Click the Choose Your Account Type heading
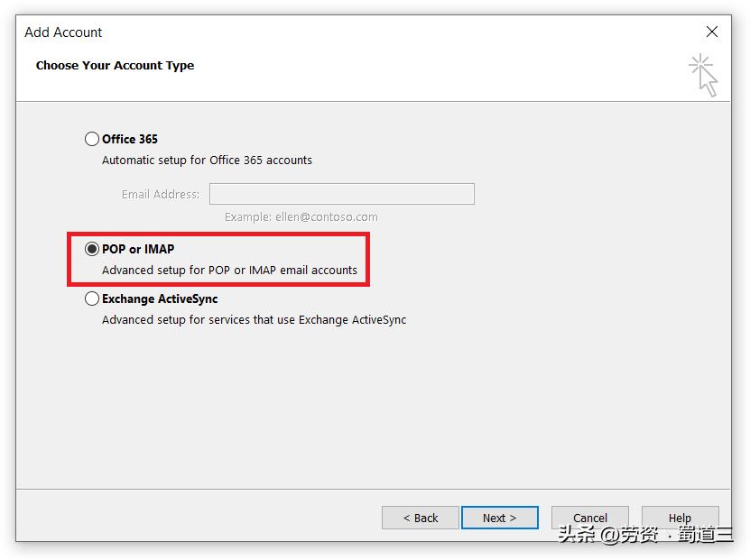Image resolution: width=750 pixels, height=560 pixels. click(x=115, y=65)
